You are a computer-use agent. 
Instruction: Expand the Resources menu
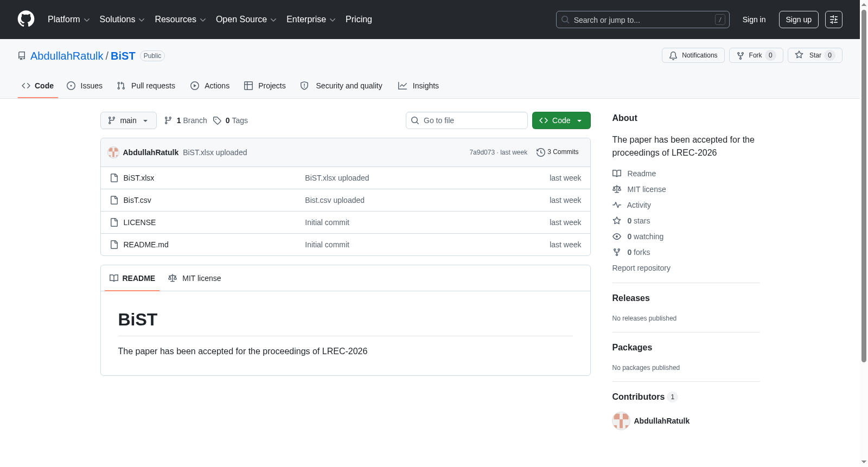180,20
